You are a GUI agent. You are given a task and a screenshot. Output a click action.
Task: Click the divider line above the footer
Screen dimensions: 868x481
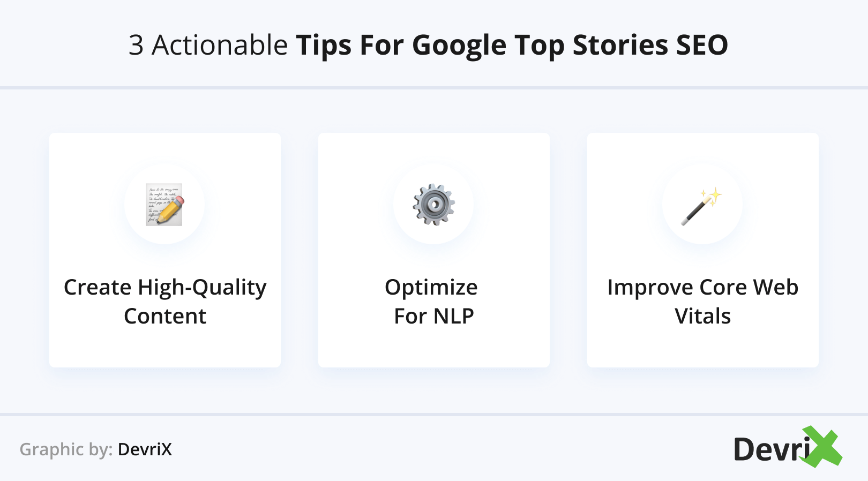[x=434, y=415]
